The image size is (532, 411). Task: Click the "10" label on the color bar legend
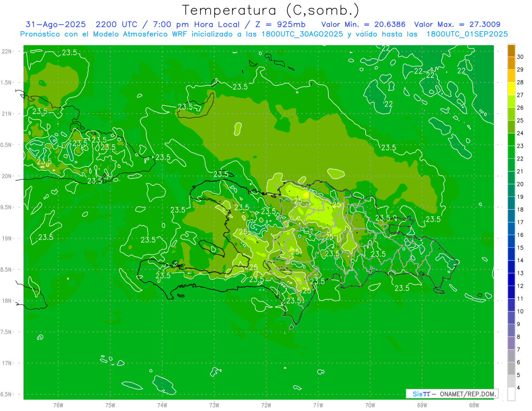pyautogui.click(x=520, y=311)
